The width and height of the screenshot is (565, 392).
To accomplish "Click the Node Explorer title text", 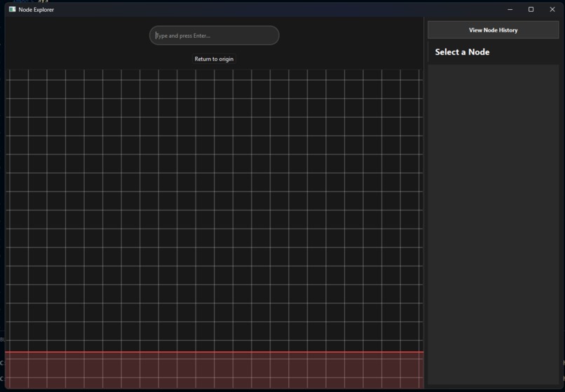I will 36,10.
